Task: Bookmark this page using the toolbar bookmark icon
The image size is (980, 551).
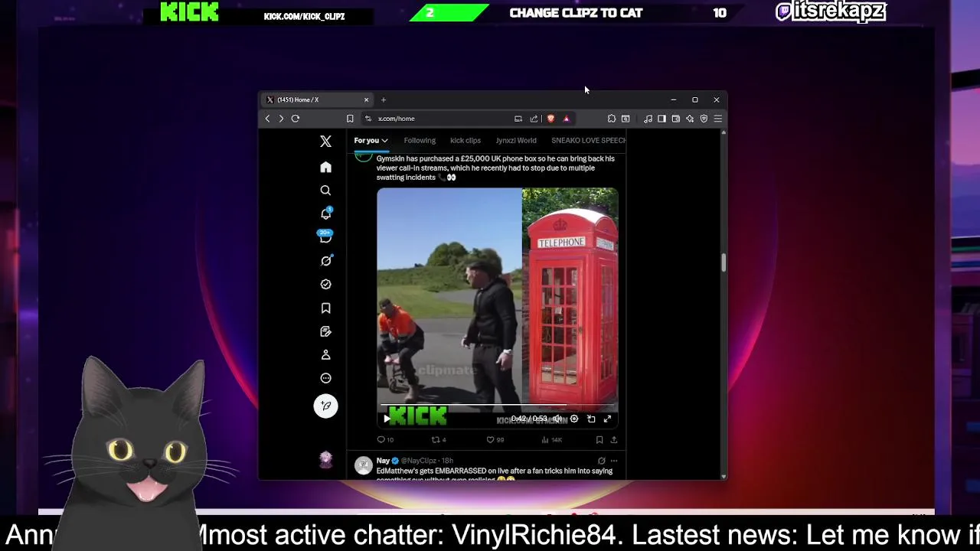Action: point(350,119)
